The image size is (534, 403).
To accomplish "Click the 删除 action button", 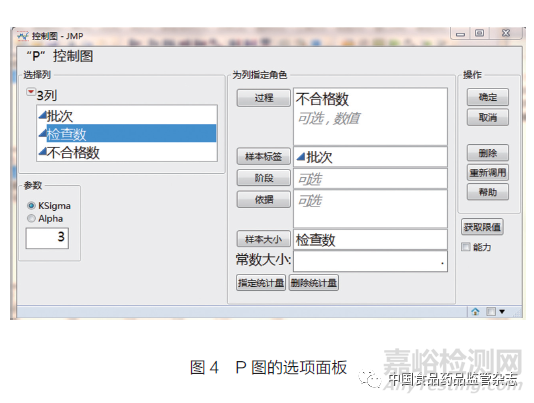I will (488, 153).
